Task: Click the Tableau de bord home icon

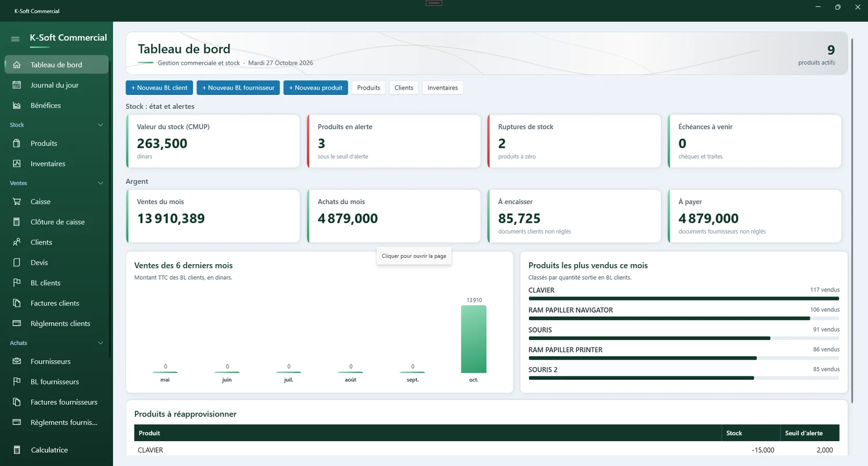Action: [17, 65]
